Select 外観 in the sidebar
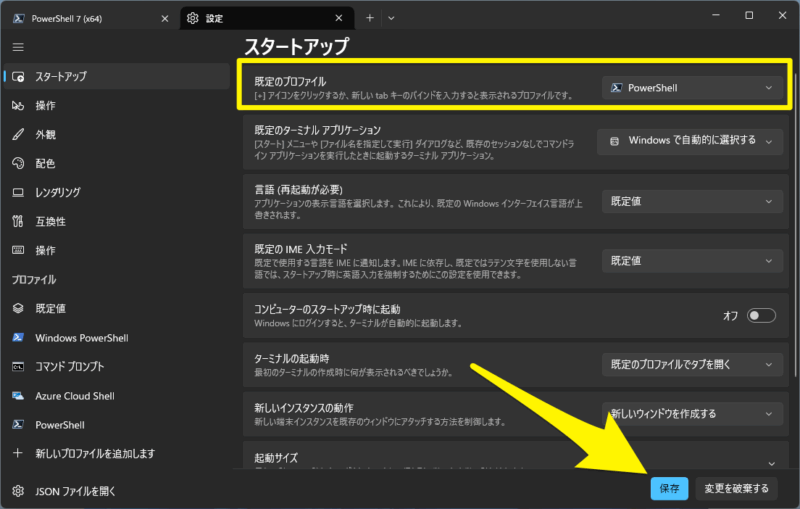The height and width of the screenshot is (509, 800). pos(116,135)
